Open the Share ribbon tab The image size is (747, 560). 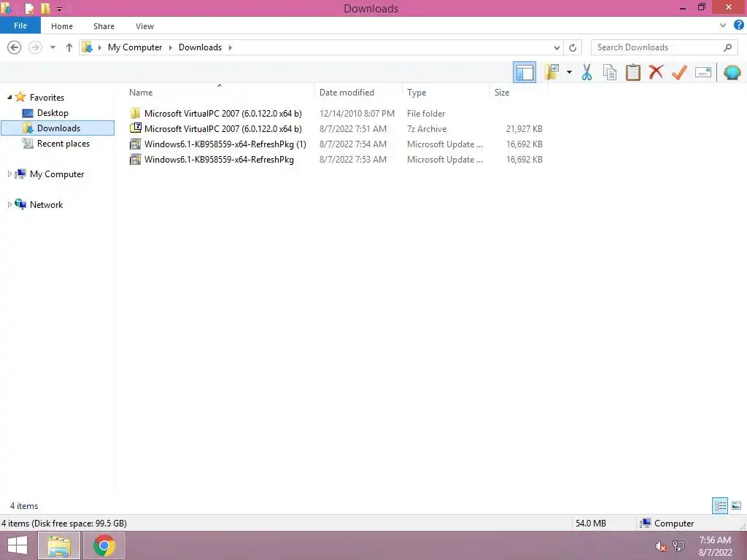click(x=104, y=26)
